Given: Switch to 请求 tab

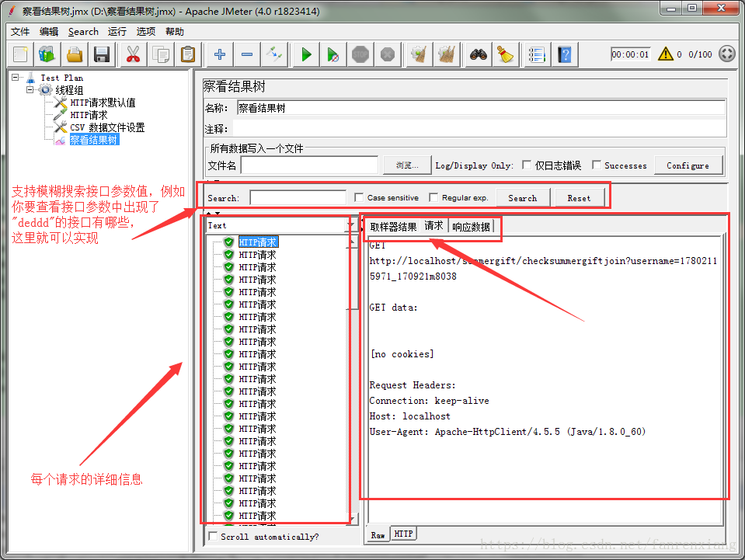Looking at the screenshot, I should (x=433, y=225).
